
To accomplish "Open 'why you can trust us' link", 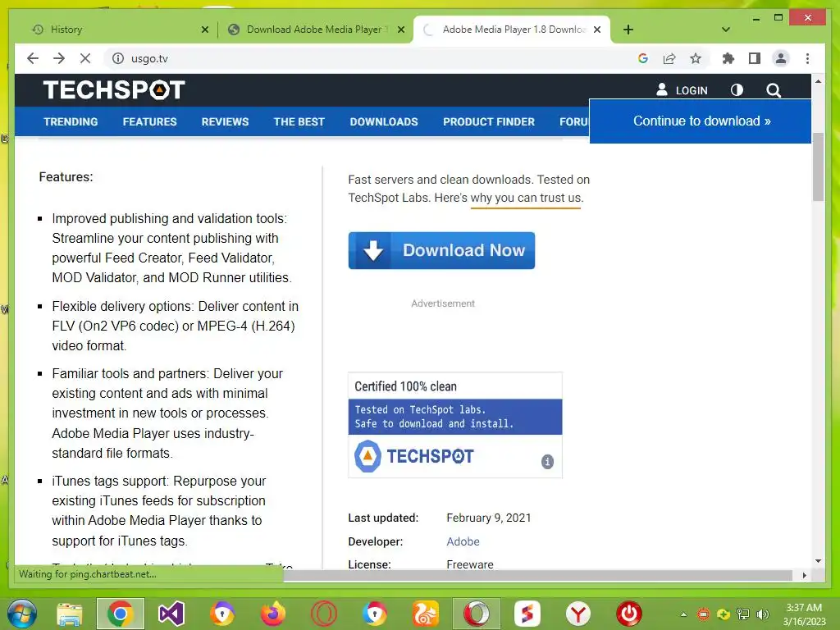I will 526,198.
